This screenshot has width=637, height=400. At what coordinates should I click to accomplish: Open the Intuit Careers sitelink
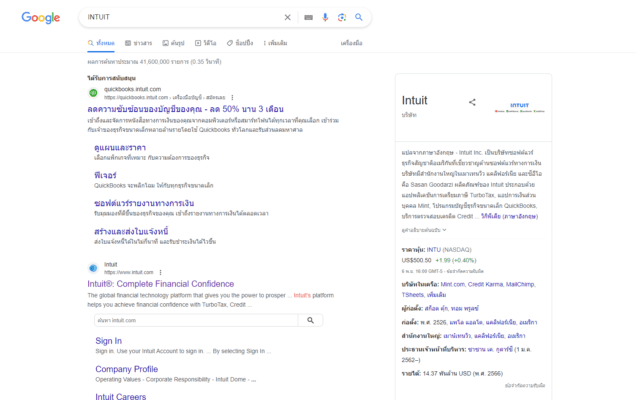click(121, 396)
